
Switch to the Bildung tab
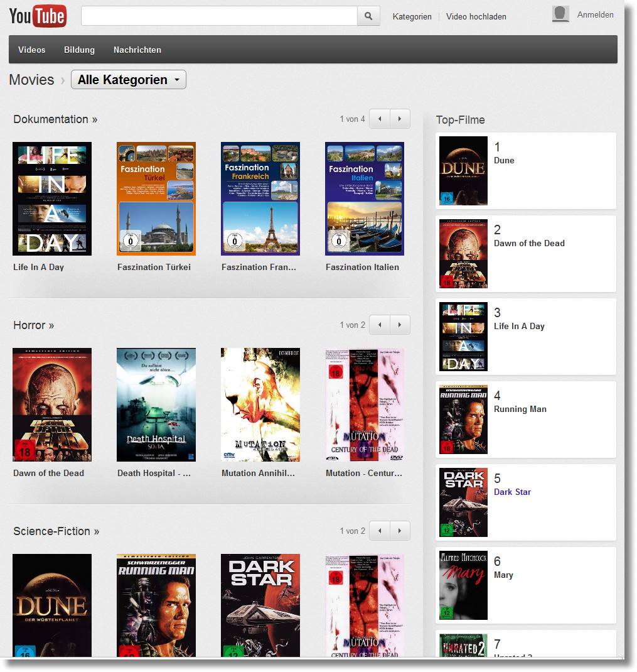coord(79,50)
